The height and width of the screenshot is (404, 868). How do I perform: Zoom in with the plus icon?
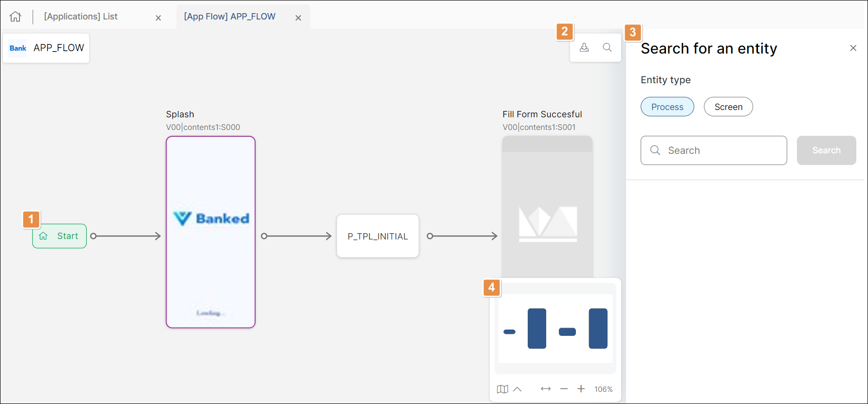[581, 389]
